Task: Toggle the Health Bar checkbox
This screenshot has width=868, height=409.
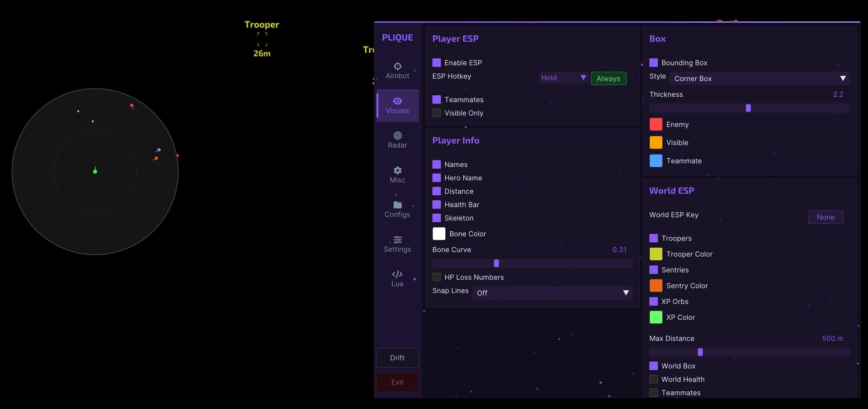Action: coord(437,205)
